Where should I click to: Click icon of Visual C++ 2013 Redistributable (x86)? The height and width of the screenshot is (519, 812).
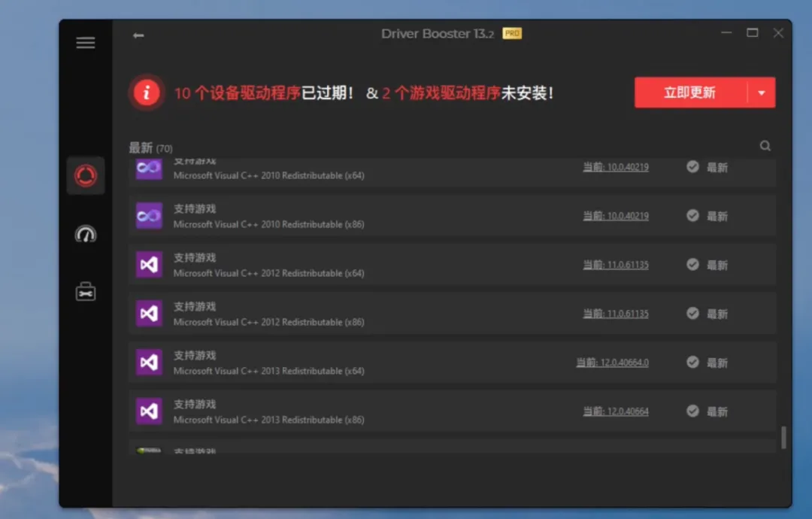149,411
